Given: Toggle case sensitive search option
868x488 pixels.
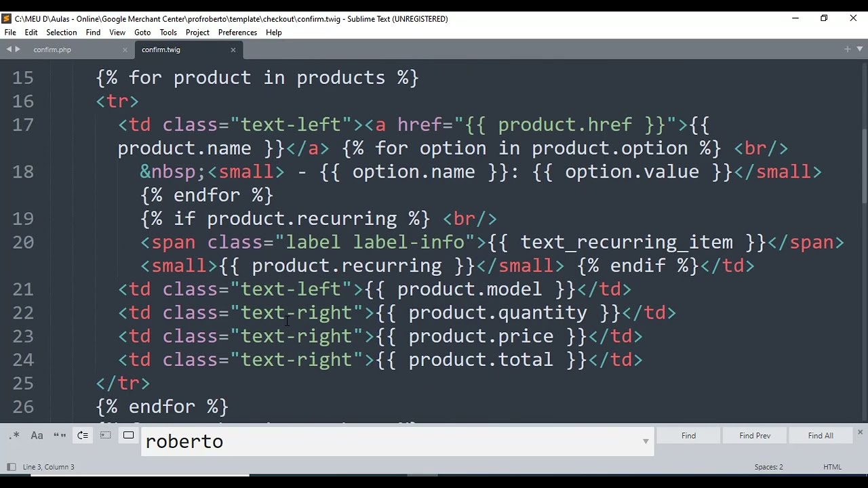Looking at the screenshot, I should coord(37,436).
